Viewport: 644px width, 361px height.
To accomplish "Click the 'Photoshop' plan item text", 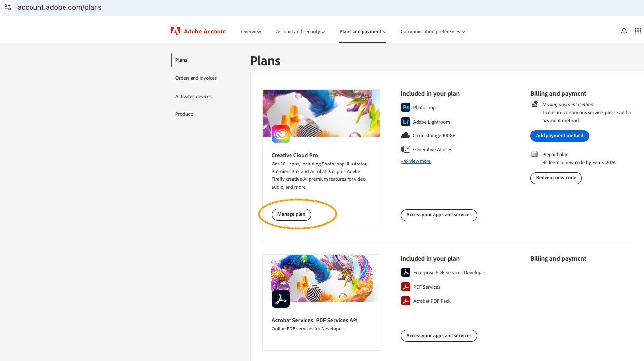I will coord(424,108).
